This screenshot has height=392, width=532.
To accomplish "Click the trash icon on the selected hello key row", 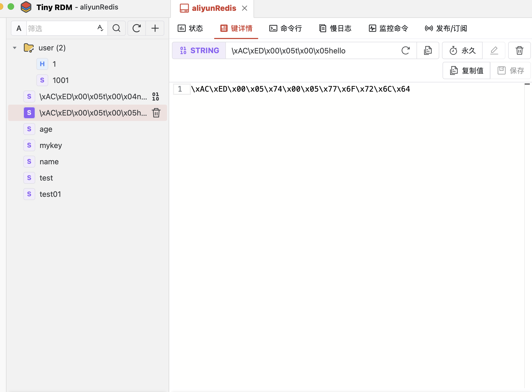I will tap(156, 113).
